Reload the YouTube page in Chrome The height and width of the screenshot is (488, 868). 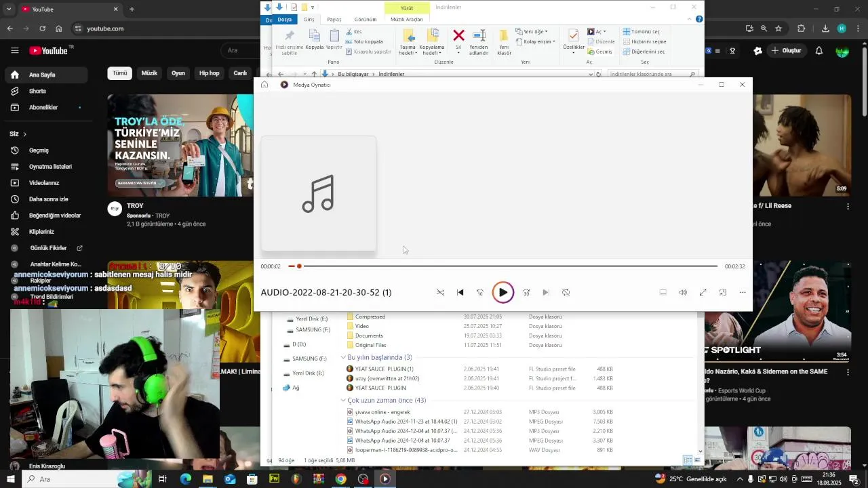(x=42, y=28)
